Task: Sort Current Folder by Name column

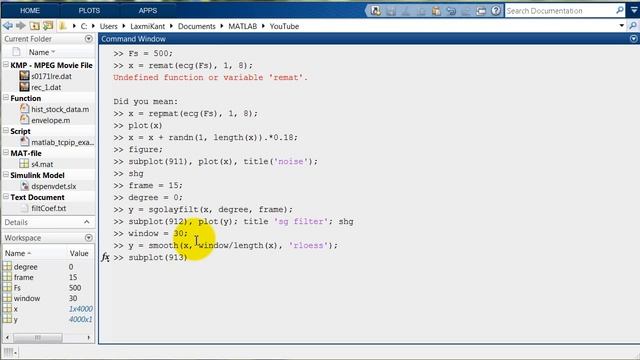Action: (x=42, y=52)
